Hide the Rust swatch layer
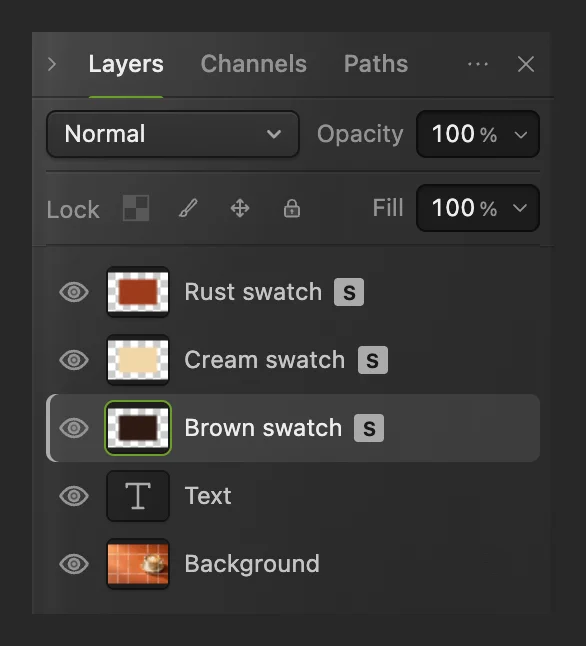586x646 pixels. pyautogui.click(x=74, y=292)
